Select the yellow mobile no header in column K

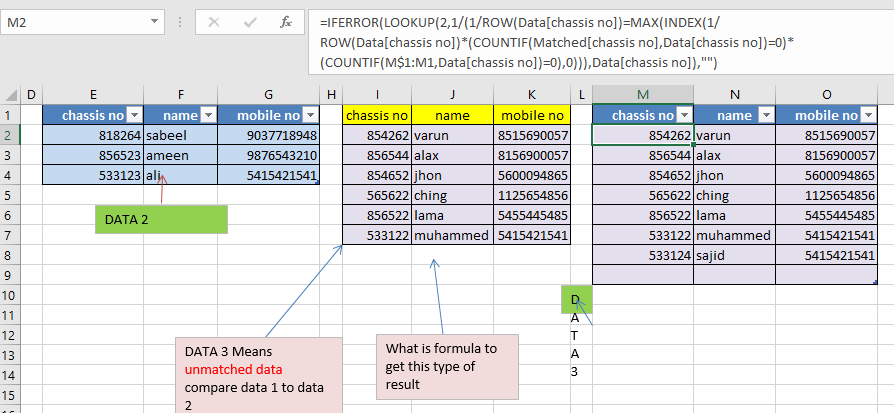coord(532,116)
